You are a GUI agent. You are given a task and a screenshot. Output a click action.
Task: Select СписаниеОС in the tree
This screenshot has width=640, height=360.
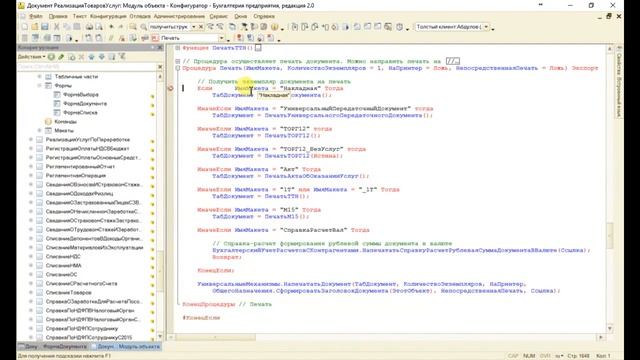[x=61, y=275]
